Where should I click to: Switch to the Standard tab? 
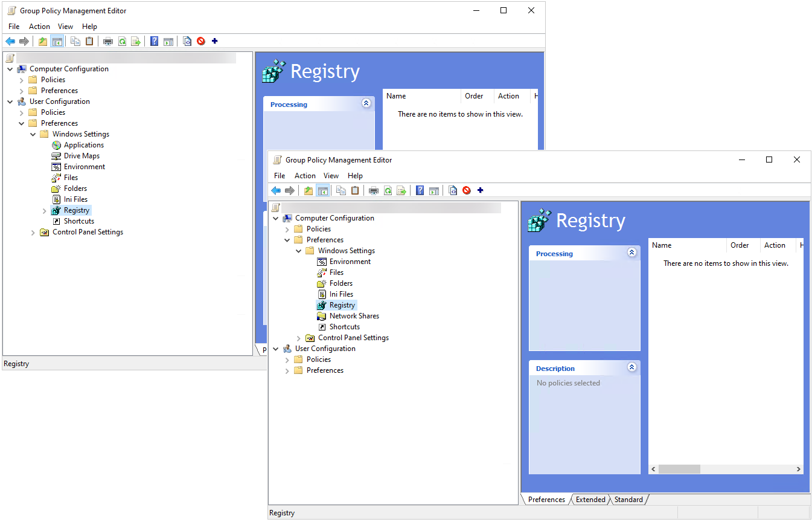(628, 500)
